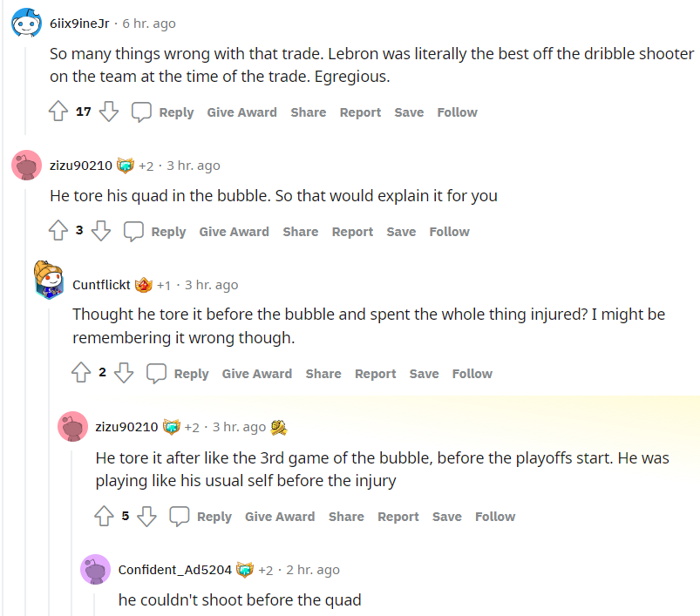Open Confident_Ad5204's user profile link
This screenshot has height=616, width=700.
coord(174,570)
